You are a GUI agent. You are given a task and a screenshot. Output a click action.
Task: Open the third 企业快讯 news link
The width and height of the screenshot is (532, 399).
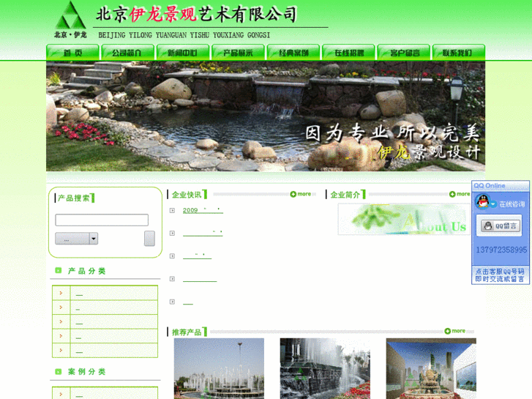[x=197, y=256]
